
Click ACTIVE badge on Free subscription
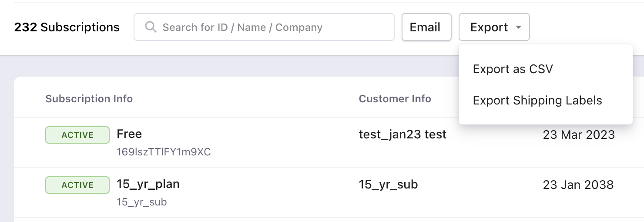[77, 135]
